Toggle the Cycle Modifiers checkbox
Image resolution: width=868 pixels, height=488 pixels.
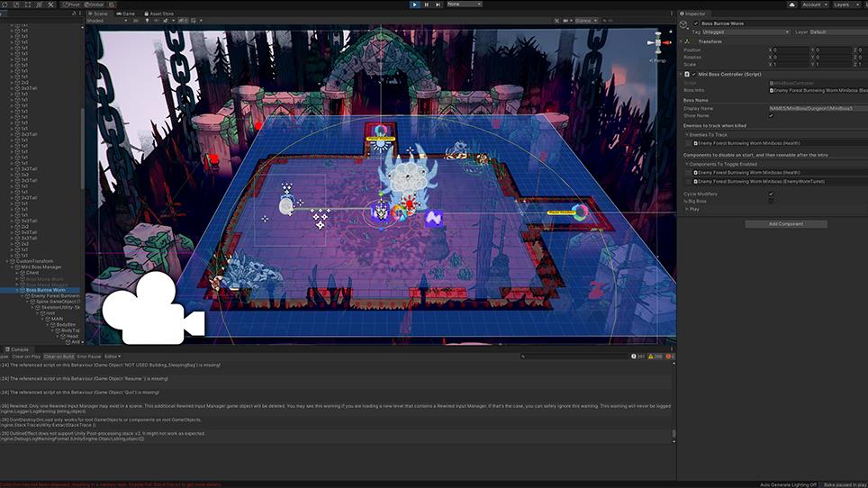click(771, 194)
